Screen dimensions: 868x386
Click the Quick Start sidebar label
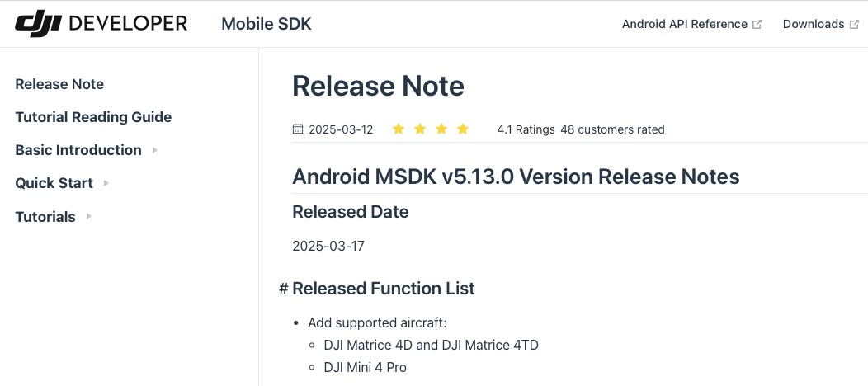pyautogui.click(x=54, y=183)
